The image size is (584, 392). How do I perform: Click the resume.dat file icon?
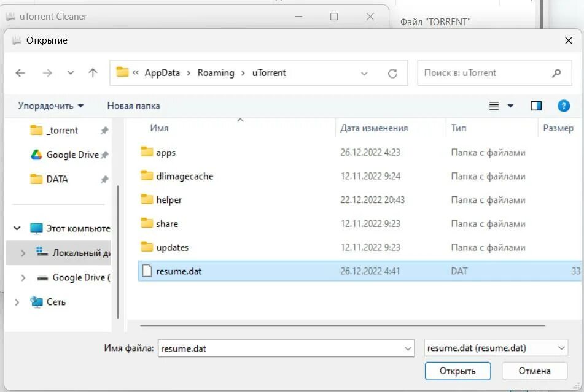(x=147, y=271)
